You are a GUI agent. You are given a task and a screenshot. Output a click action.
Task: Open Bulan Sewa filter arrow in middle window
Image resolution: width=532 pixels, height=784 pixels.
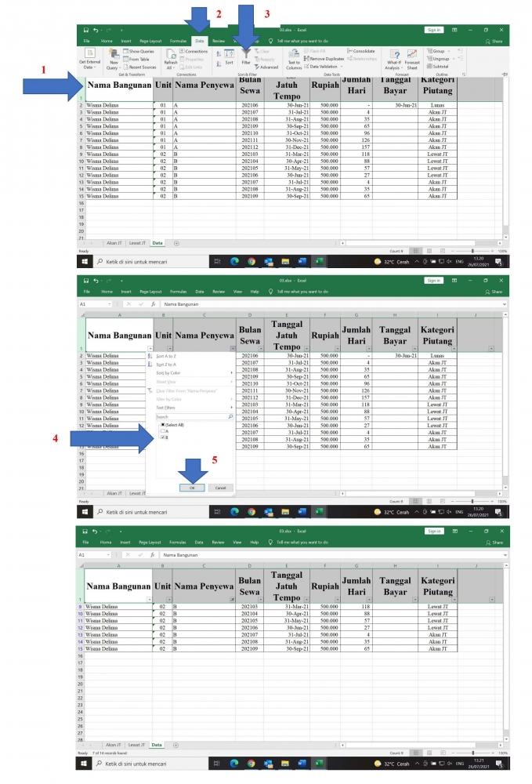click(x=261, y=349)
